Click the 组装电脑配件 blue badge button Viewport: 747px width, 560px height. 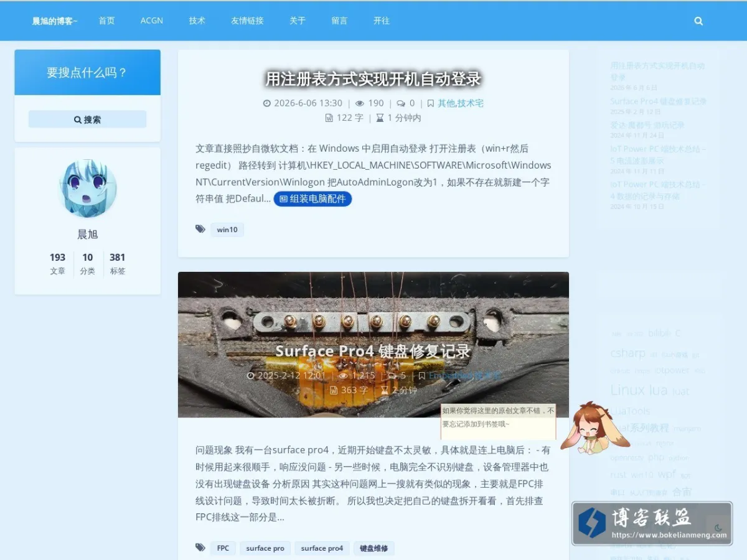312,199
